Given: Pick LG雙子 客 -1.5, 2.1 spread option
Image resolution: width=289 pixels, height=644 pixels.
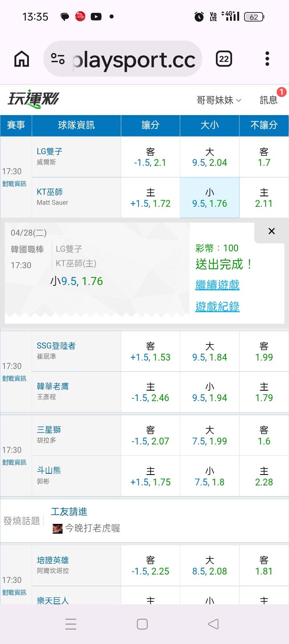Looking at the screenshot, I should 150,157.
